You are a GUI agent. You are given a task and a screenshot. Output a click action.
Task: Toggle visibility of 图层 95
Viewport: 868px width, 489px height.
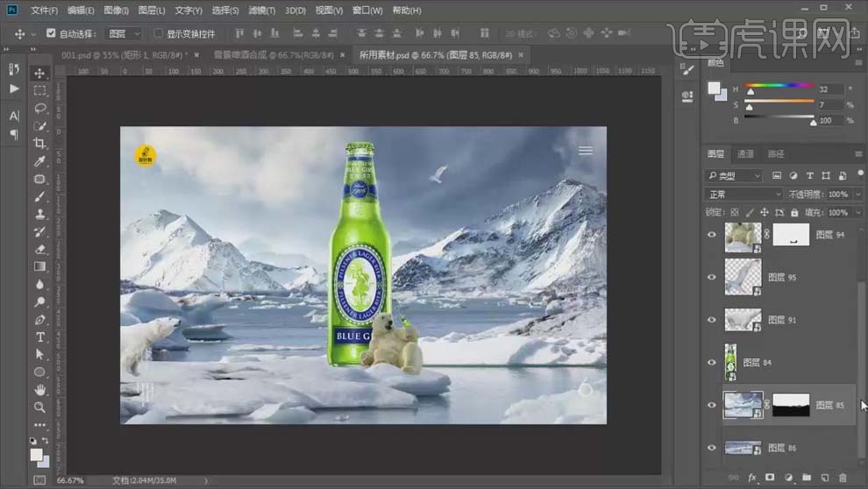tap(712, 277)
